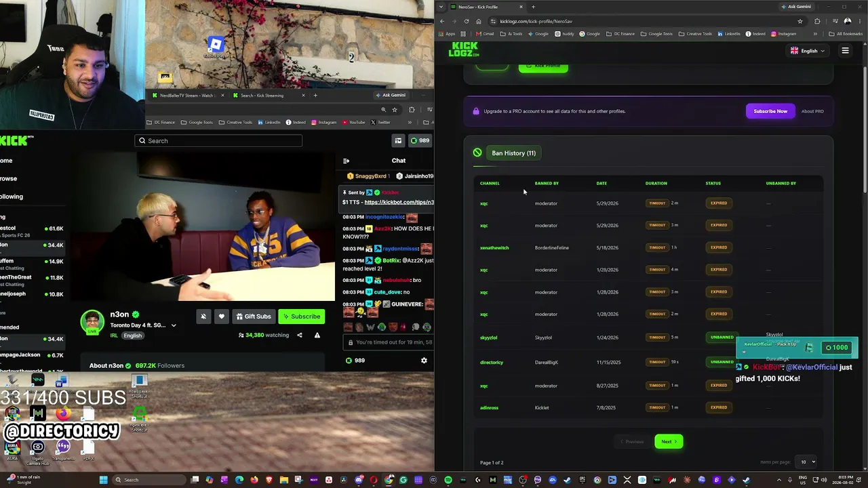Show more bookmarks in the Kicklogz browser bar

click(x=815, y=34)
